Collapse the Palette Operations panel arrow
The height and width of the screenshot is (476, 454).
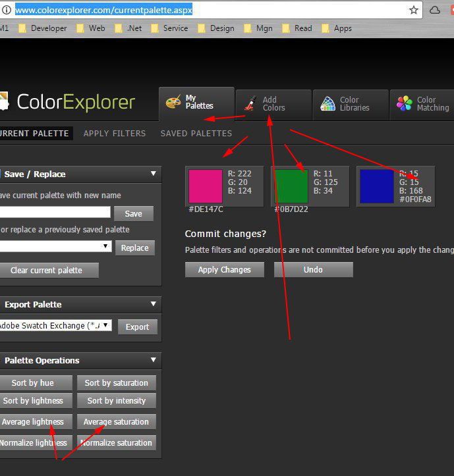[154, 359]
